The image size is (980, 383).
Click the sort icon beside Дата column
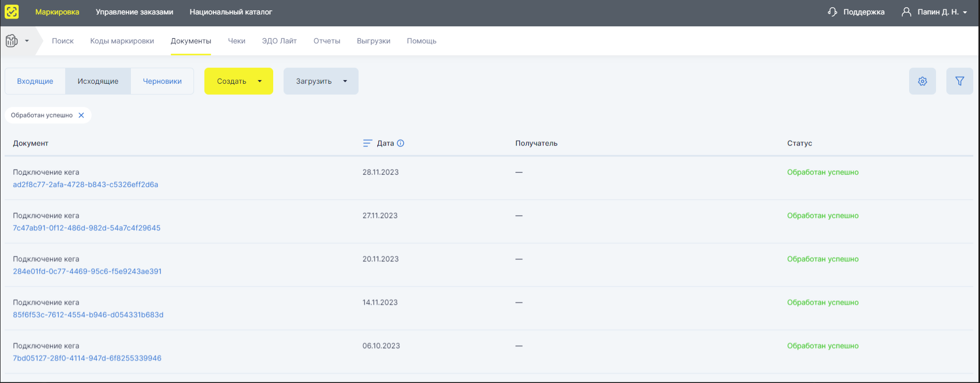367,143
